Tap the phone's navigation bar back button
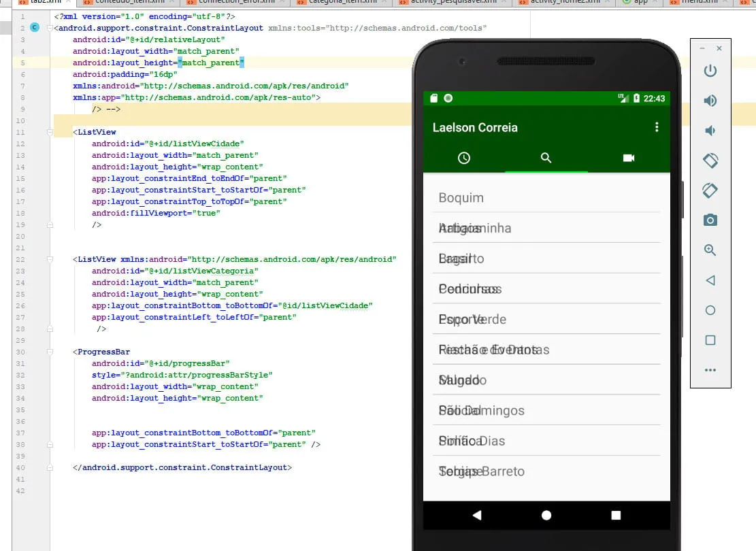Viewport: 756px width, 551px height. [x=476, y=516]
